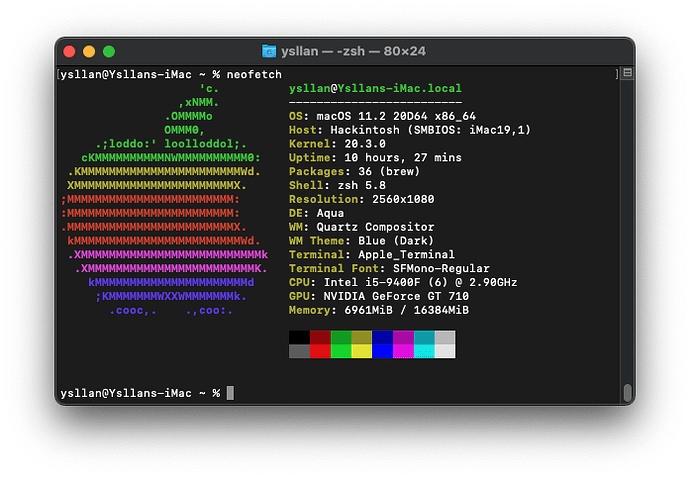Click the bright blue color block
Screen dimensions: 690x478
pos(382,351)
